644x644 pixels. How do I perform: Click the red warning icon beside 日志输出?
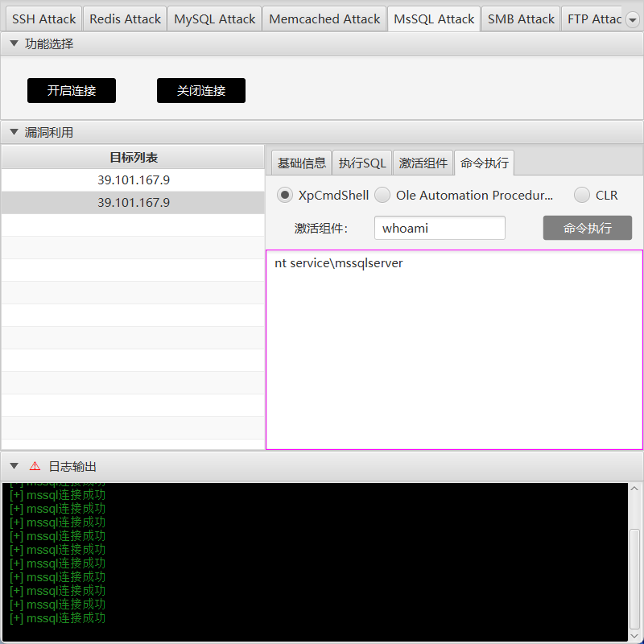tap(35, 466)
